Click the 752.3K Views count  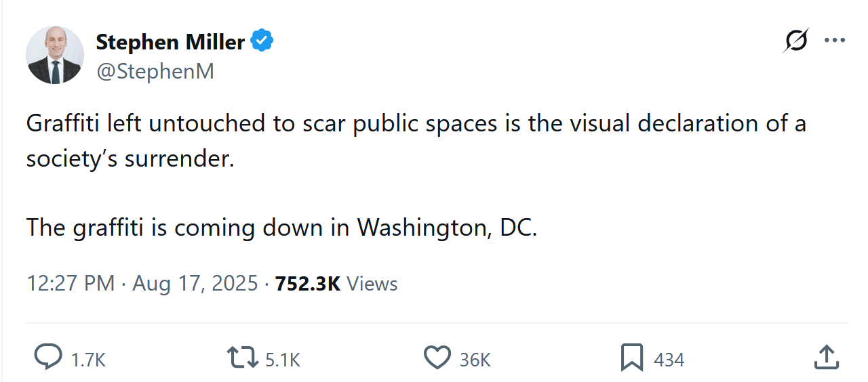(x=336, y=283)
